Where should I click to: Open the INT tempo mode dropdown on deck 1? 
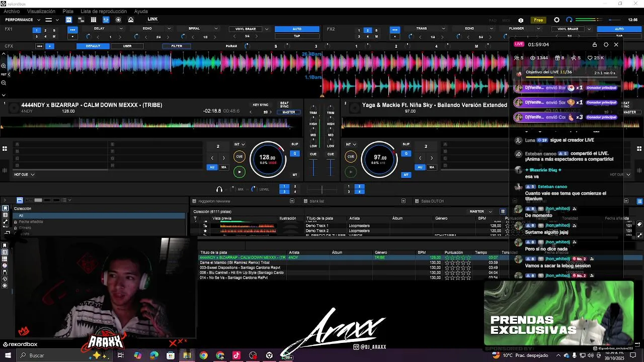coord(239,144)
